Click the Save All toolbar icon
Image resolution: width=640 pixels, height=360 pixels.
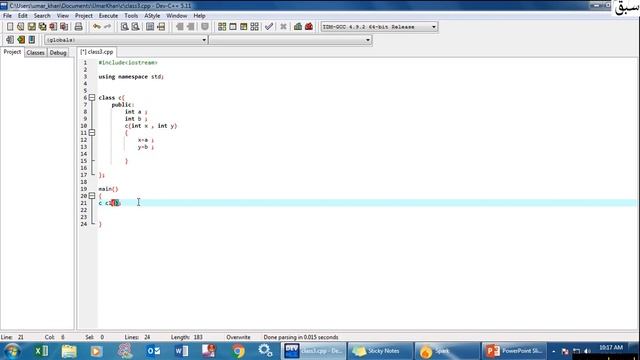pos(42,27)
